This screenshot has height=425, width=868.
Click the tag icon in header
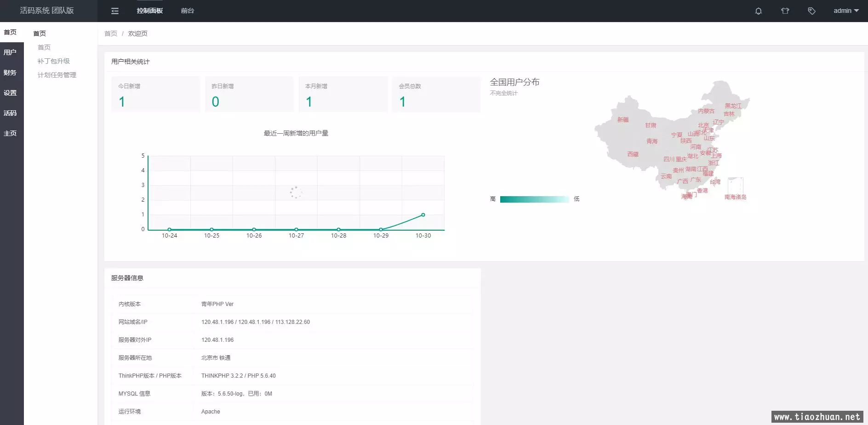pyautogui.click(x=812, y=11)
